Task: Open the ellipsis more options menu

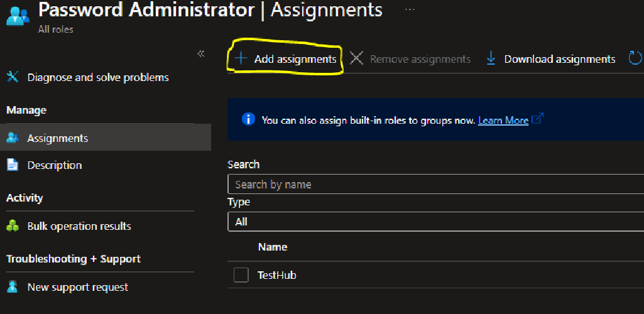Action: (x=410, y=10)
